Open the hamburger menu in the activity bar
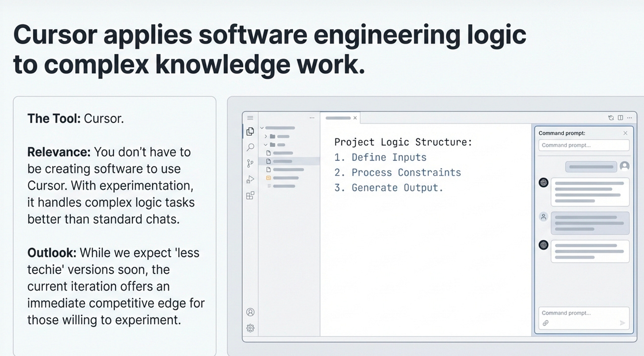 pyautogui.click(x=250, y=118)
